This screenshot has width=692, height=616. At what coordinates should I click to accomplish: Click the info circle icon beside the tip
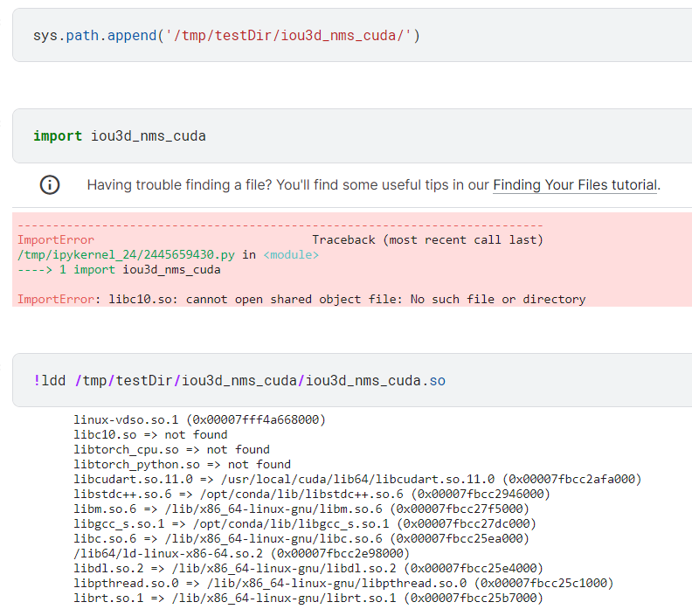[x=50, y=185]
